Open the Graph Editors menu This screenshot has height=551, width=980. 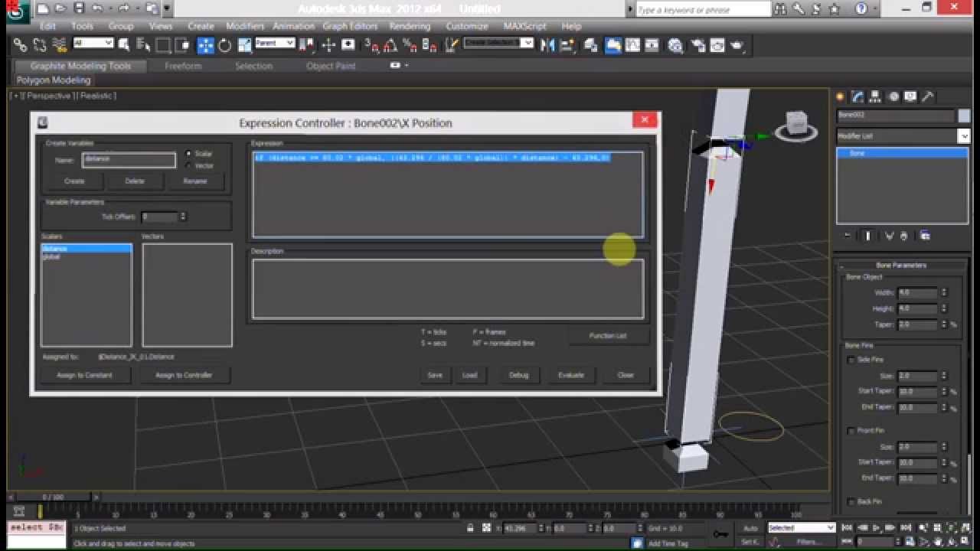click(x=351, y=26)
